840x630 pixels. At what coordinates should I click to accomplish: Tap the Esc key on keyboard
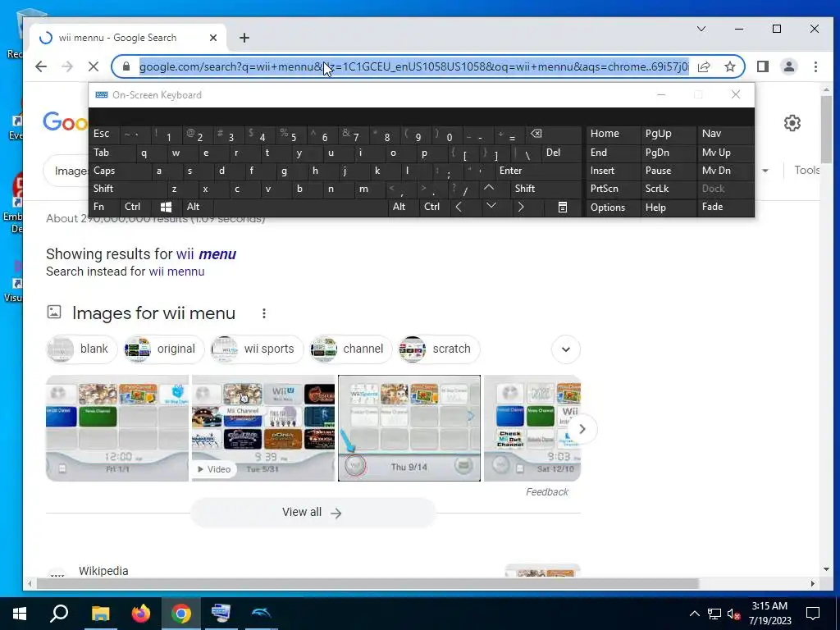click(104, 134)
